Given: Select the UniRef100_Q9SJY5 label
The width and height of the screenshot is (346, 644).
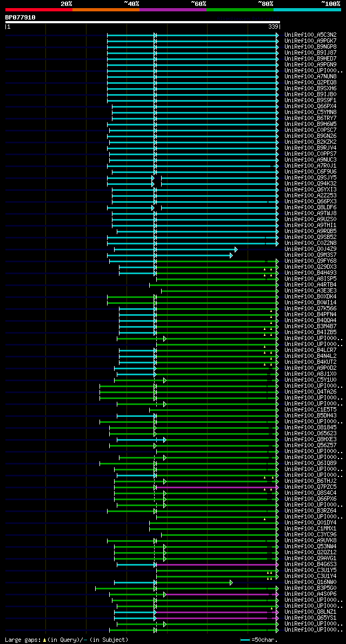Looking at the screenshot, I should click(310, 178).
